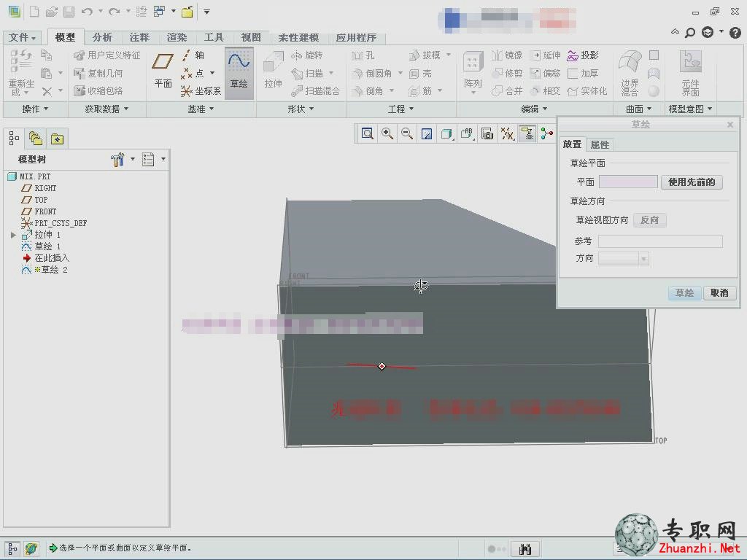Click 使用先前的 (Use Previous) button
Viewport: 747px width, 560px height.
click(x=692, y=182)
